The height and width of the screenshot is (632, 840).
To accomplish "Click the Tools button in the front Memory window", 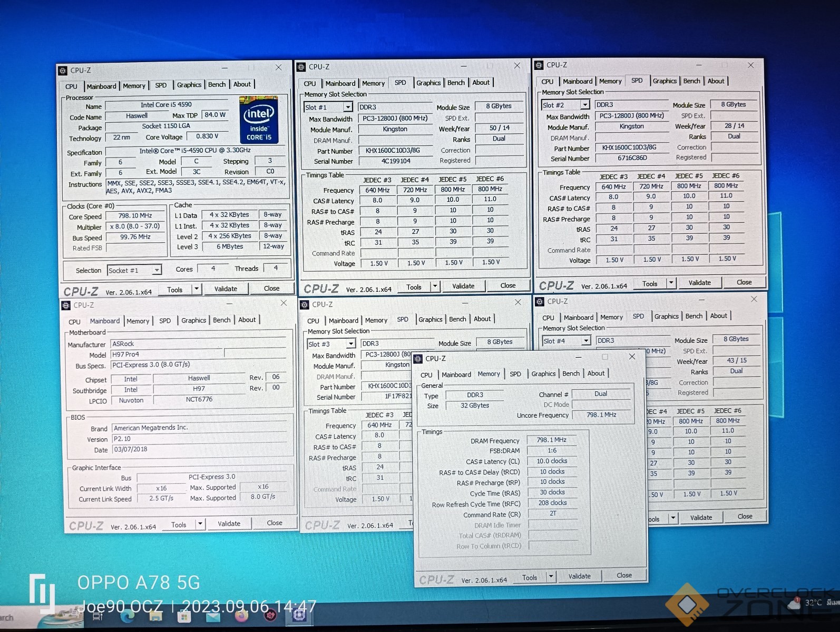I will [530, 578].
